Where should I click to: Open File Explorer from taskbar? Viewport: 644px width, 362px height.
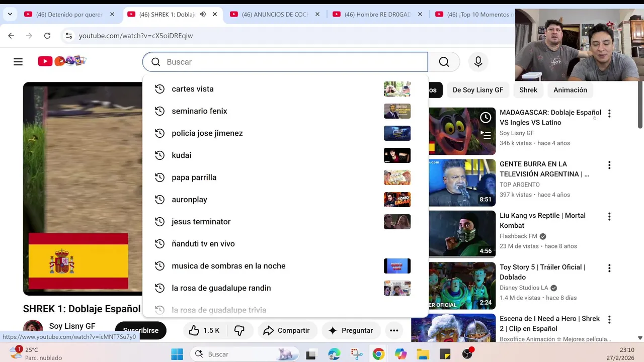[x=423, y=354]
